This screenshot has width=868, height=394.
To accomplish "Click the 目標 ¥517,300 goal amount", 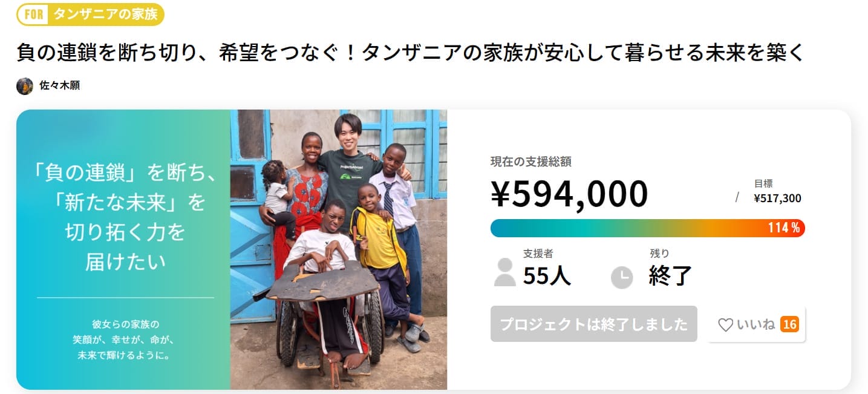I will 777,192.
